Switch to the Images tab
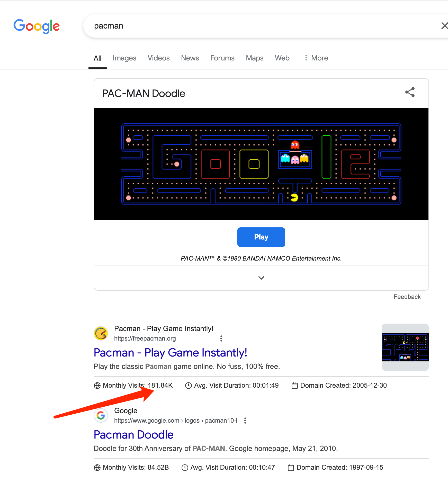Screen dimensions: 448x481 point(124,58)
